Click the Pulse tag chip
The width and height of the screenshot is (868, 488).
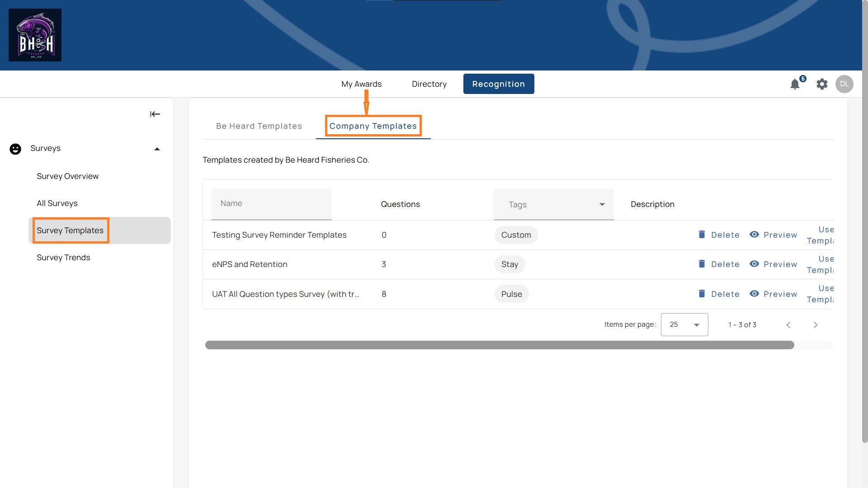511,294
